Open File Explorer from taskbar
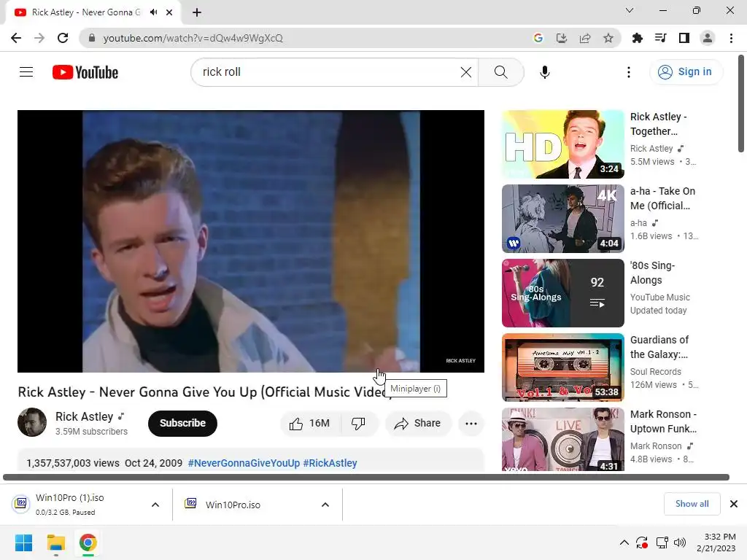The width and height of the screenshot is (747, 560). click(55, 542)
